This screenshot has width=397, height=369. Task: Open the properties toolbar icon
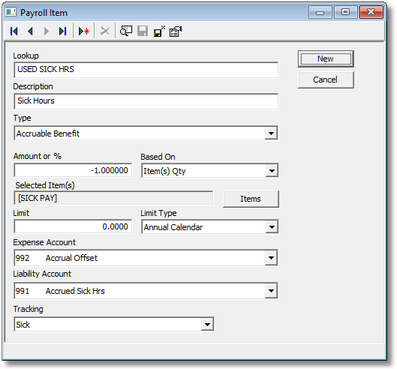(176, 31)
